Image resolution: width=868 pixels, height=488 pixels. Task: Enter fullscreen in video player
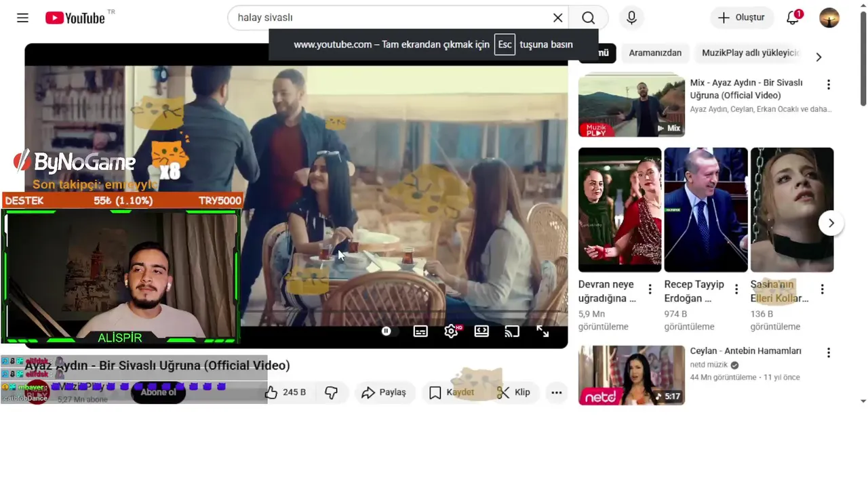click(542, 331)
